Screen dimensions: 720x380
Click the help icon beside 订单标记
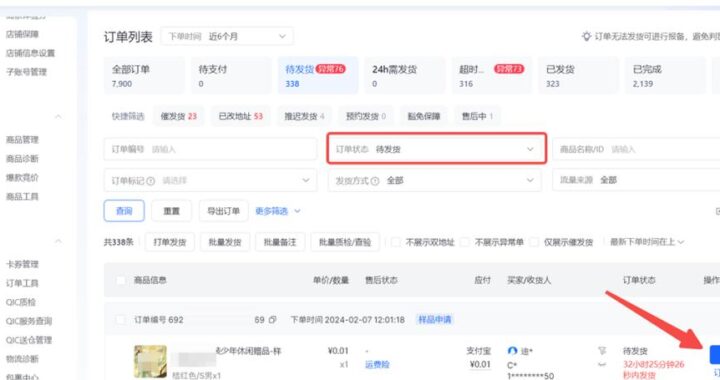[150, 181]
